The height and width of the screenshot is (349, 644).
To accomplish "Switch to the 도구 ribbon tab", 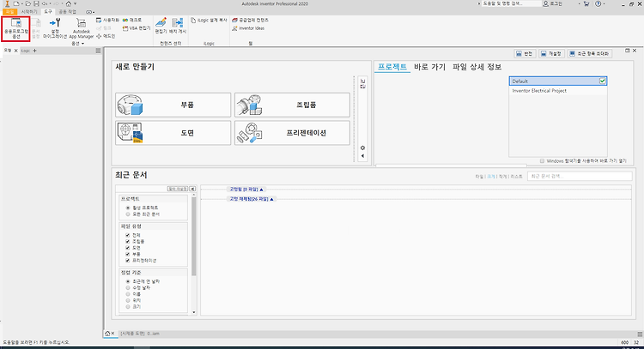I will coord(48,12).
